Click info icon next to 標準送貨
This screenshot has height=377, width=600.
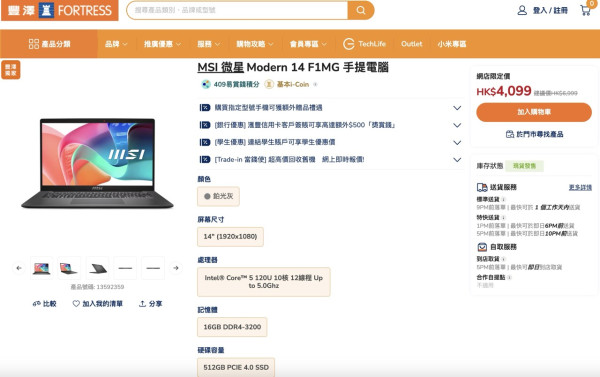[x=504, y=199]
